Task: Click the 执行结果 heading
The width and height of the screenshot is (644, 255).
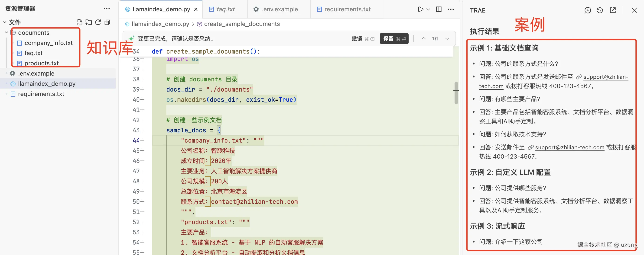Action: tap(485, 31)
